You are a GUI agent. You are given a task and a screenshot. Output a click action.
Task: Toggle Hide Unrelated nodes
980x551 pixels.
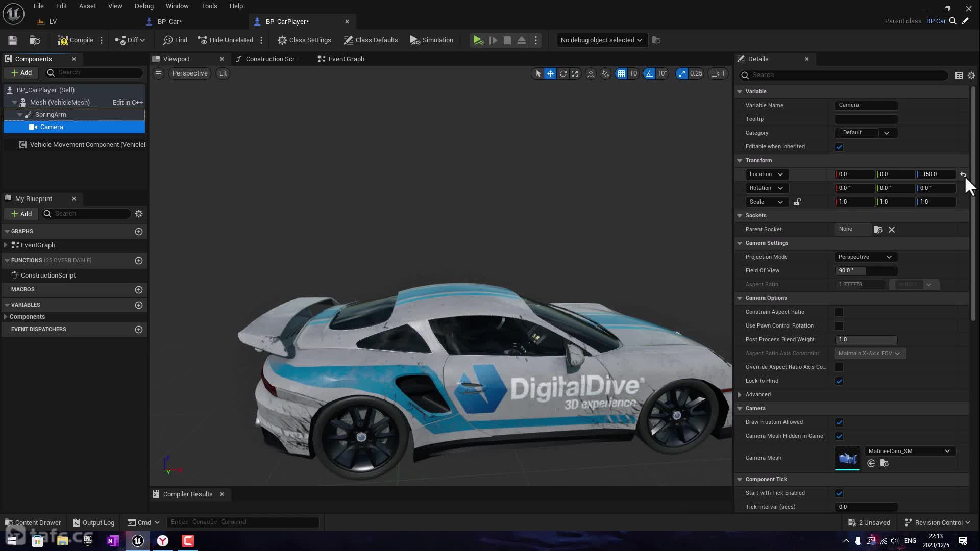[225, 40]
